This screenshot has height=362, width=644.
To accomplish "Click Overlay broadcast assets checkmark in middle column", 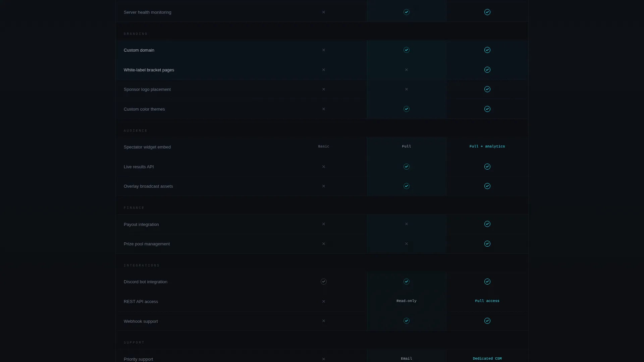I will [x=407, y=186].
